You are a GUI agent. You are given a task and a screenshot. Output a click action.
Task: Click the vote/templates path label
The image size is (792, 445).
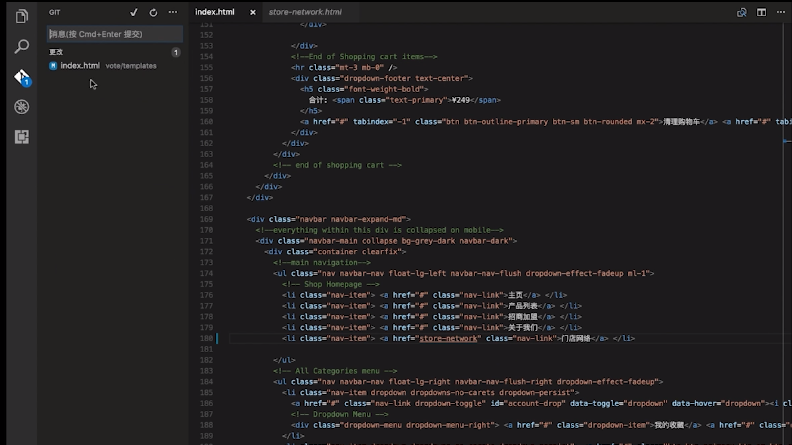(131, 66)
